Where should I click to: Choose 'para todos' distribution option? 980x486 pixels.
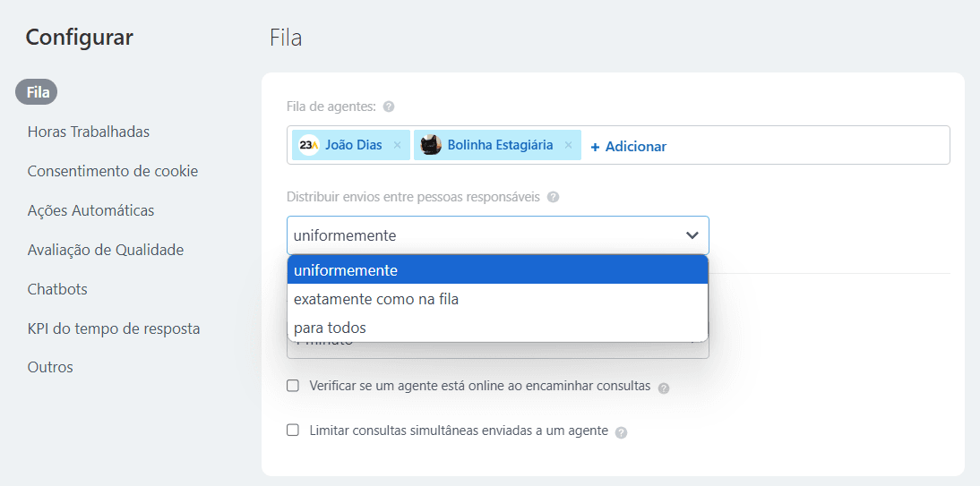click(330, 328)
